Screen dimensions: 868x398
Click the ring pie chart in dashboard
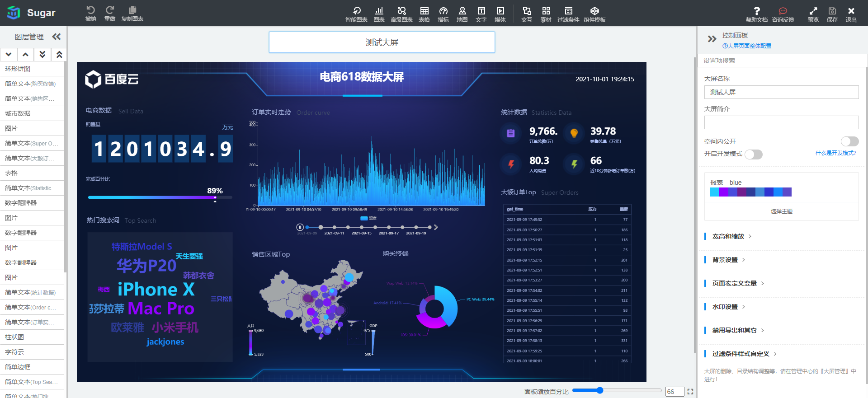tap(437, 307)
